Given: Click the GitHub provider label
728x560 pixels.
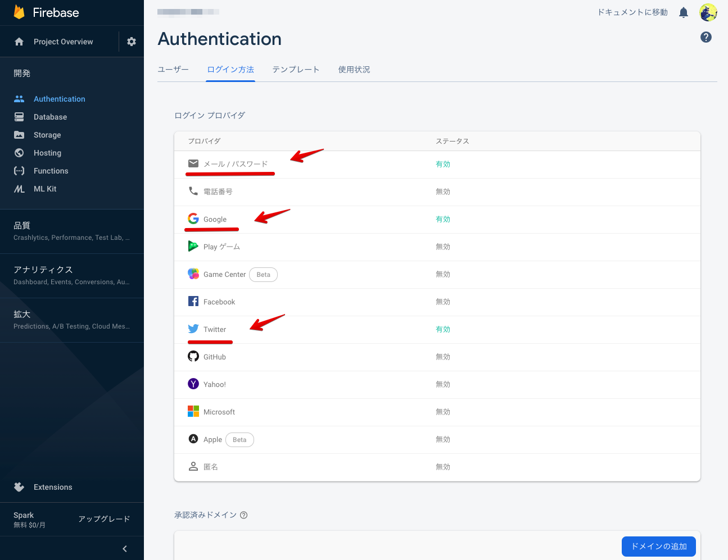Looking at the screenshot, I should pos(215,357).
